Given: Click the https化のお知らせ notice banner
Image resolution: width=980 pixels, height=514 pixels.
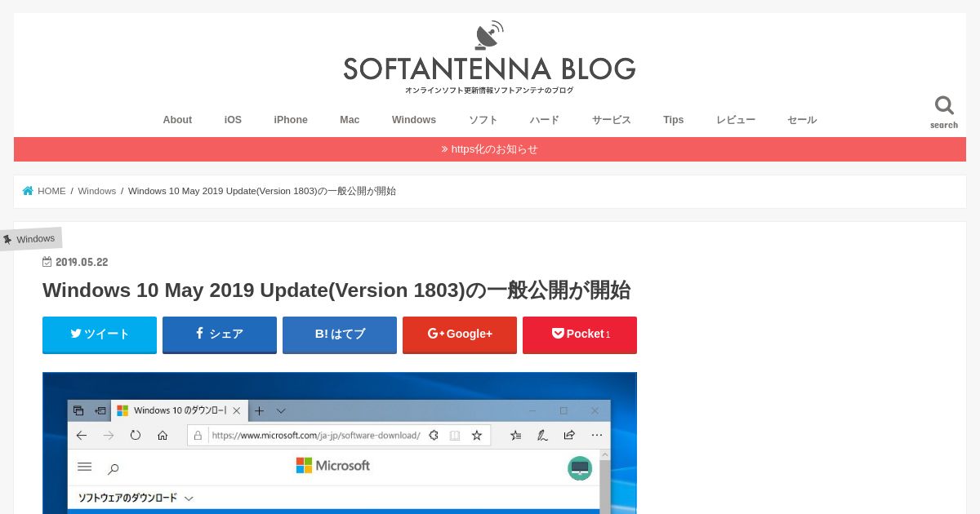Looking at the screenshot, I should tap(490, 149).
